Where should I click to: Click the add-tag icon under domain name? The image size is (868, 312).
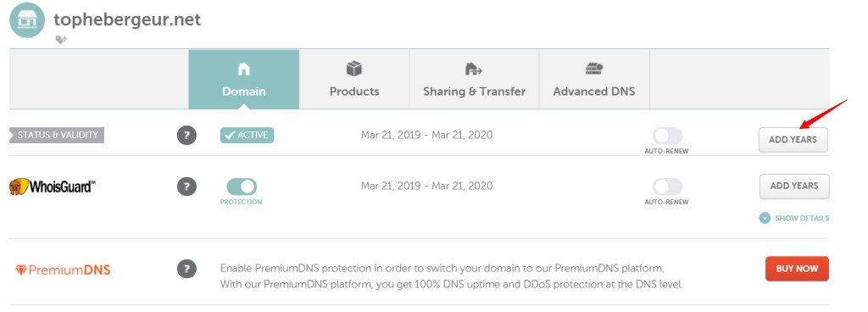[61, 40]
